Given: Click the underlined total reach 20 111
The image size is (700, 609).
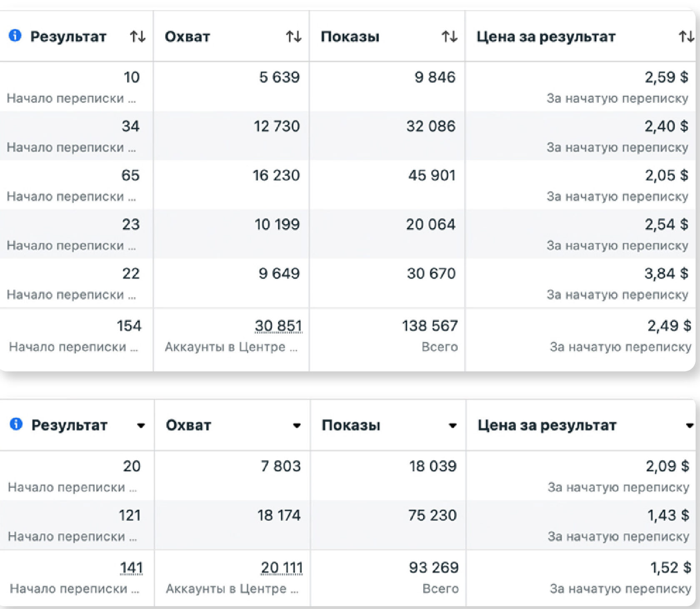Looking at the screenshot, I should coord(282,568).
